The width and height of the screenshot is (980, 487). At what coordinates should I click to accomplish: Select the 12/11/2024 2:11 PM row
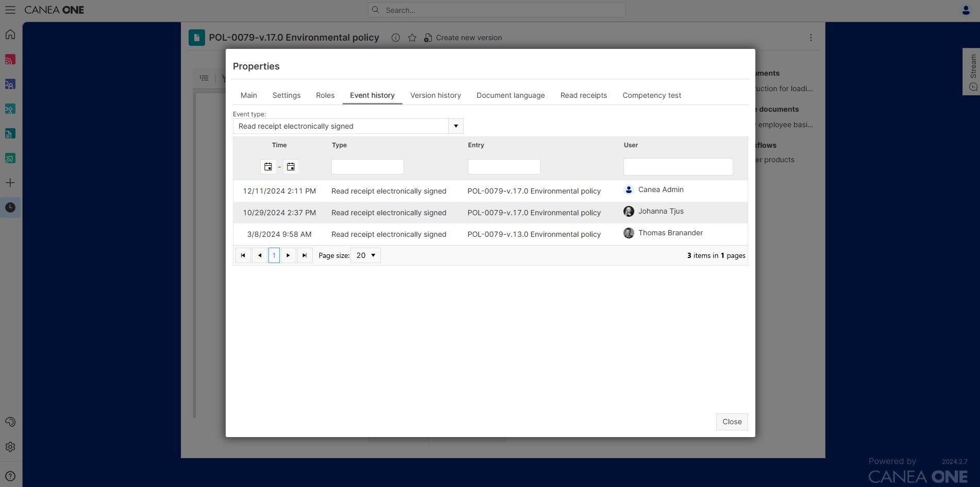(490, 191)
